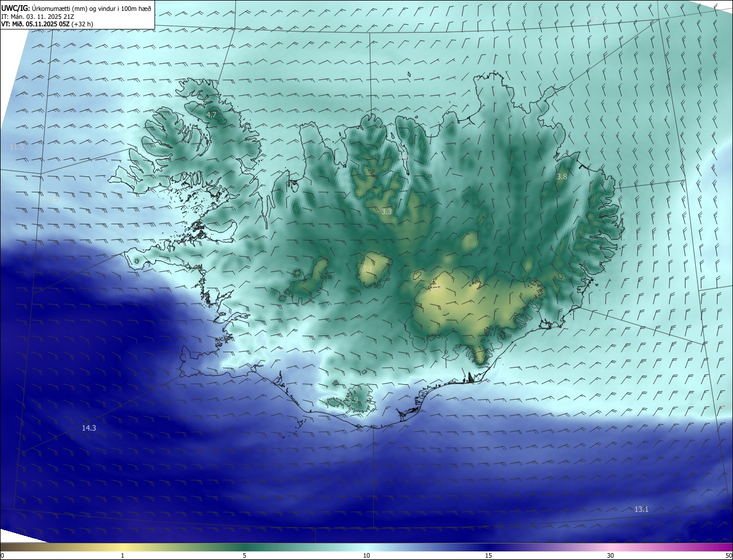Screen dimensions: 733x560
Task: Click the 1 label on the color scale
Action: tap(123, 555)
